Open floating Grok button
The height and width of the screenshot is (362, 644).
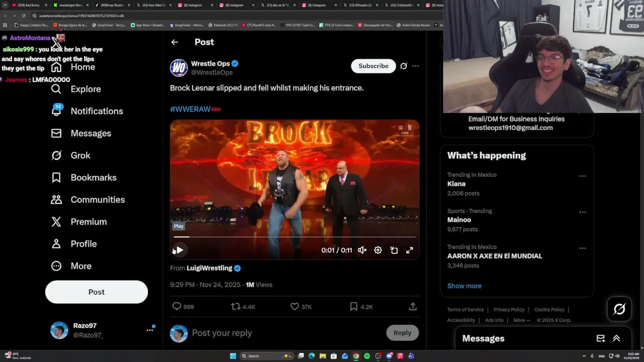click(x=619, y=309)
